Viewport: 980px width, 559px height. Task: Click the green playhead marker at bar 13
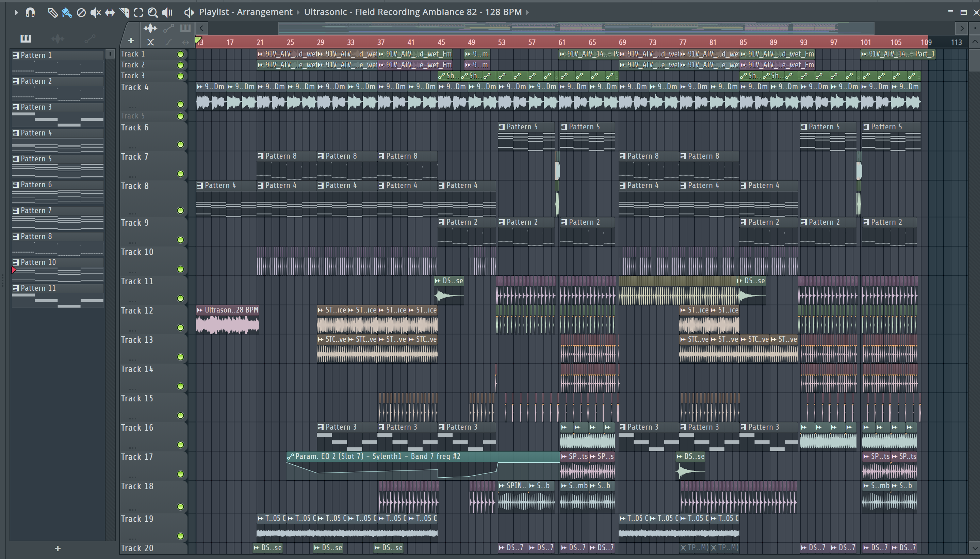(x=198, y=39)
